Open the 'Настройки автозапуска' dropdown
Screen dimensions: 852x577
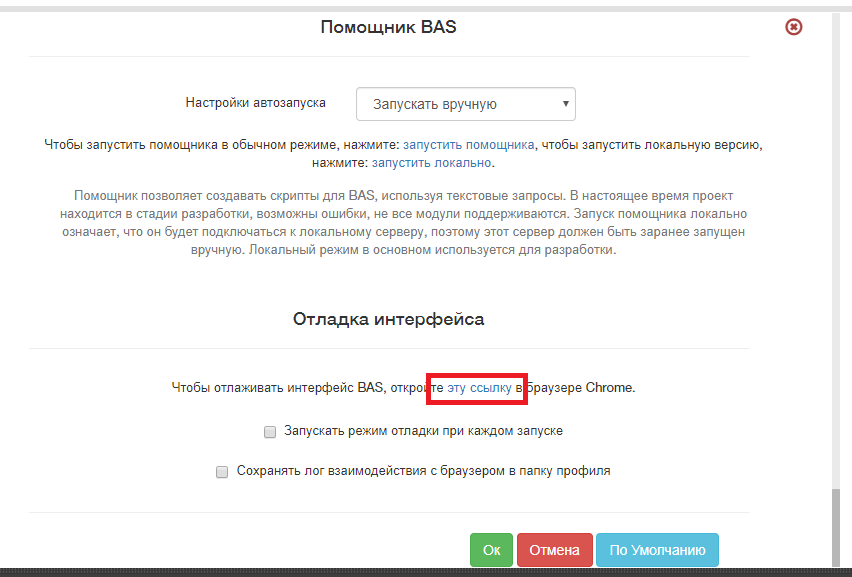466,103
